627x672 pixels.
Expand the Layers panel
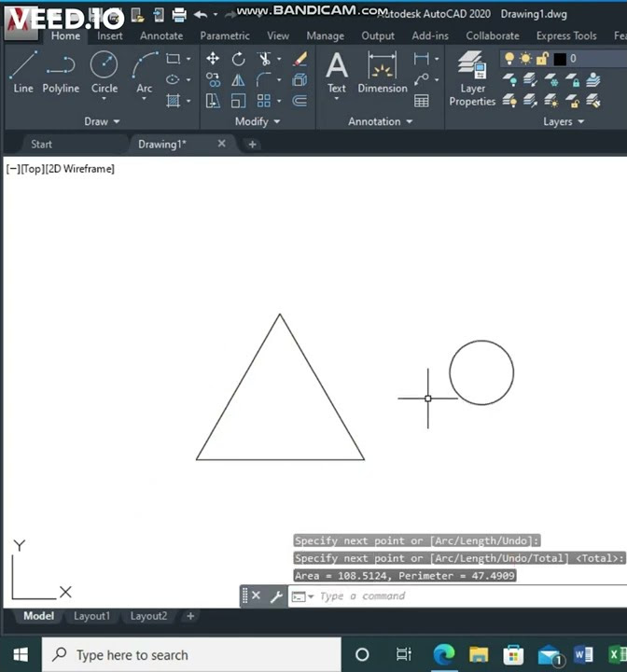[x=564, y=121]
